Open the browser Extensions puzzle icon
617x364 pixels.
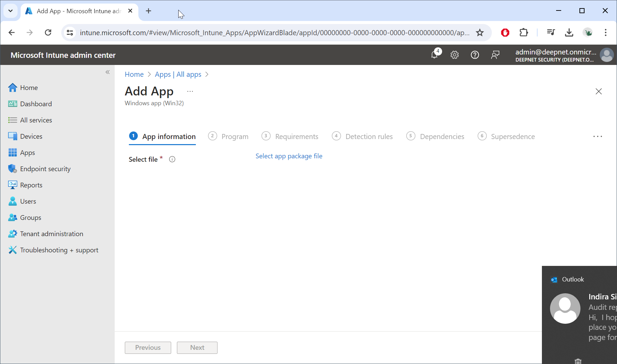(524, 32)
